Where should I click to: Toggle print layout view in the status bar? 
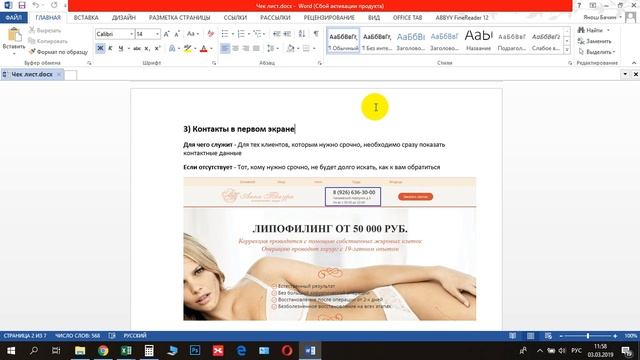tap(530, 336)
